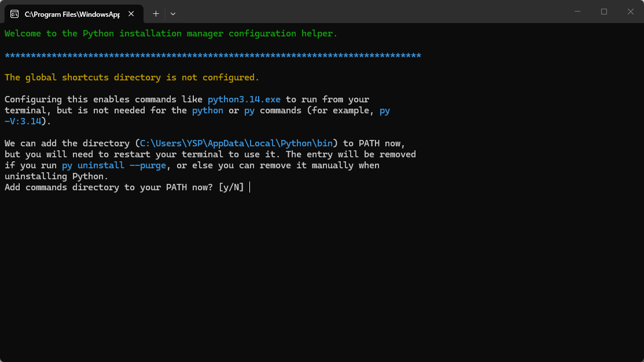Click the 'py uninstall --purge' command text
This screenshot has width=644, height=362.
(x=114, y=165)
